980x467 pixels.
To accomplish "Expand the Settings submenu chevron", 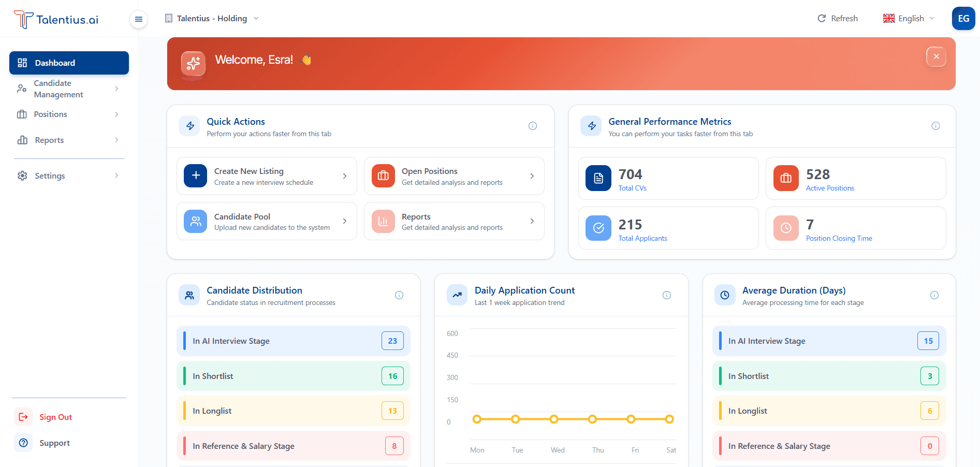I will (x=116, y=176).
